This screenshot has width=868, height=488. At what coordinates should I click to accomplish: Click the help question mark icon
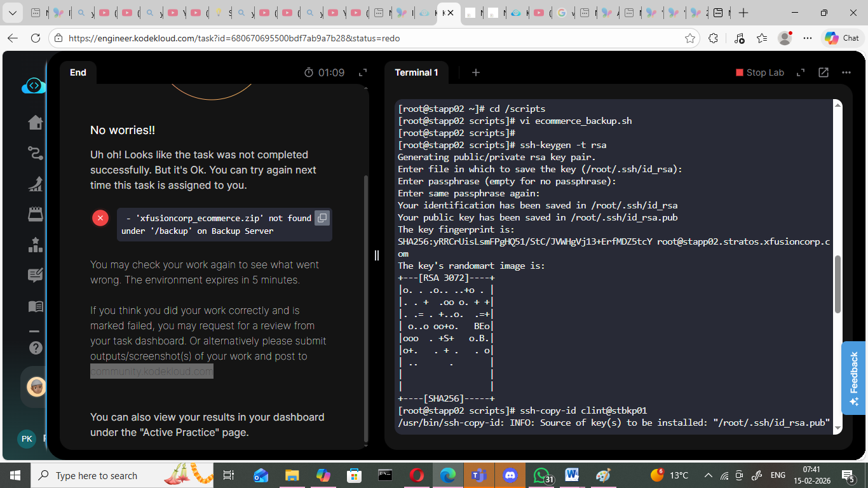click(36, 348)
